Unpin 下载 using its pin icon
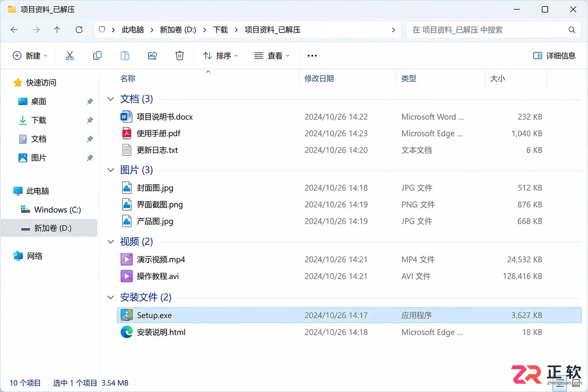 pos(90,120)
